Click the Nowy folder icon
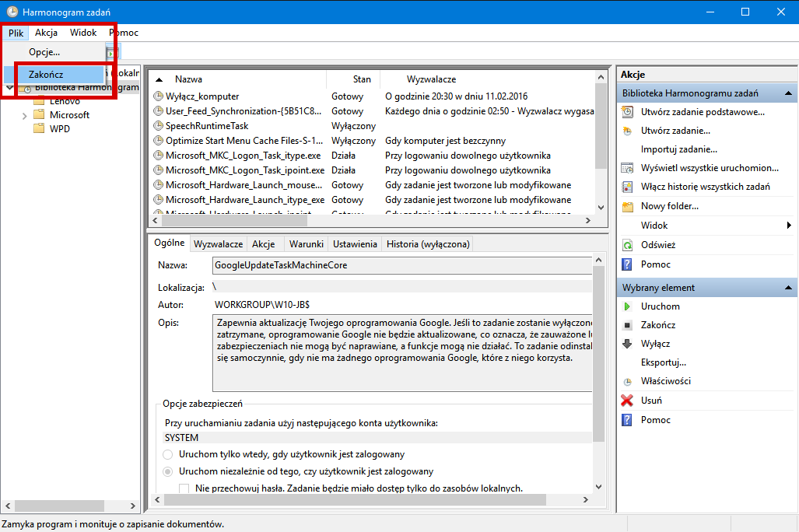This screenshot has height=532, width=799. (627, 206)
